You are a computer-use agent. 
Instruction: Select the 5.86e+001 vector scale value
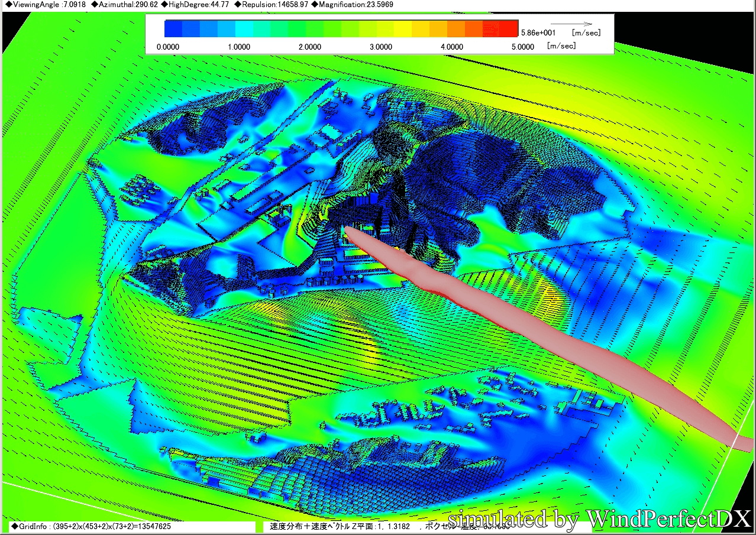coord(539,33)
